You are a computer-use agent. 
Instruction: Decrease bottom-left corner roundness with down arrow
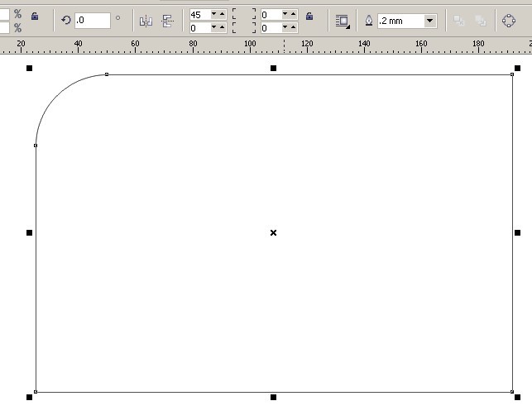(214, 27)
